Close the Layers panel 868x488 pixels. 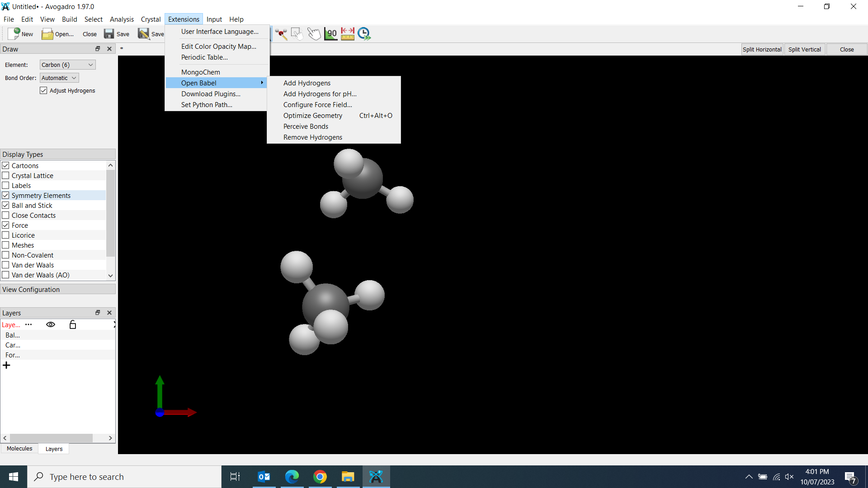[109, 313]
